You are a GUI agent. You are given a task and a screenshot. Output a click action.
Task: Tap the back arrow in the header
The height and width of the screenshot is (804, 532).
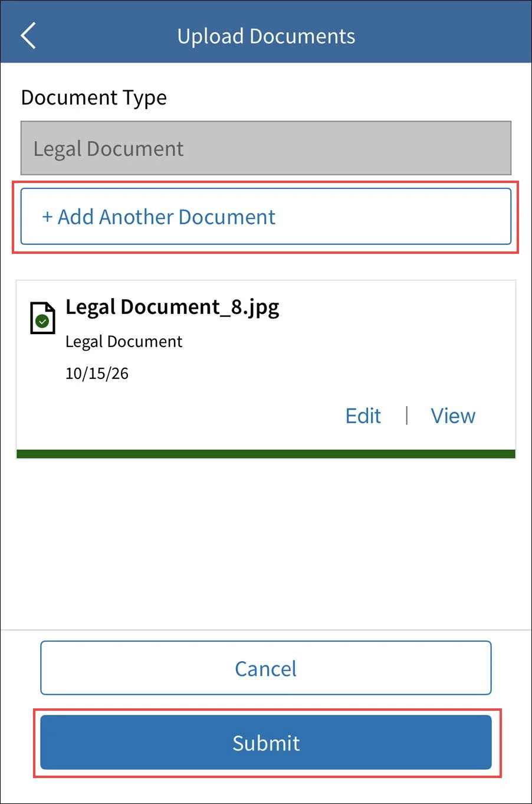coord(28,35)
